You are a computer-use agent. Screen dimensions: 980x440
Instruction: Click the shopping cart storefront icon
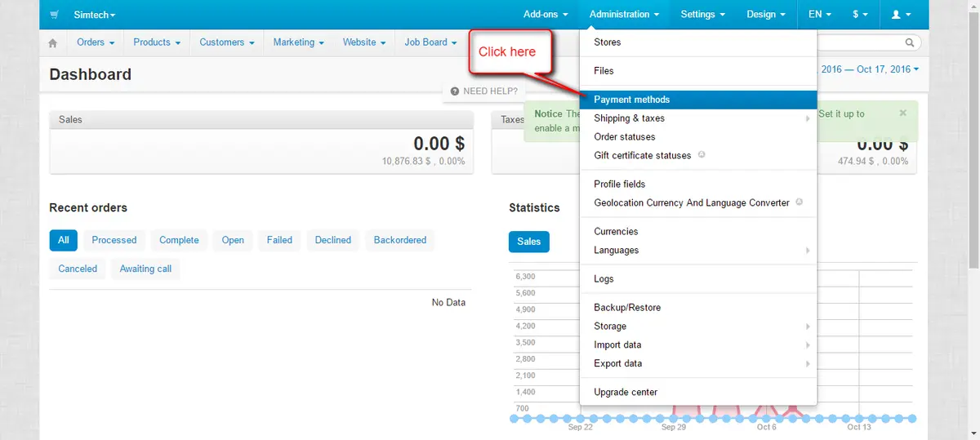54,15
